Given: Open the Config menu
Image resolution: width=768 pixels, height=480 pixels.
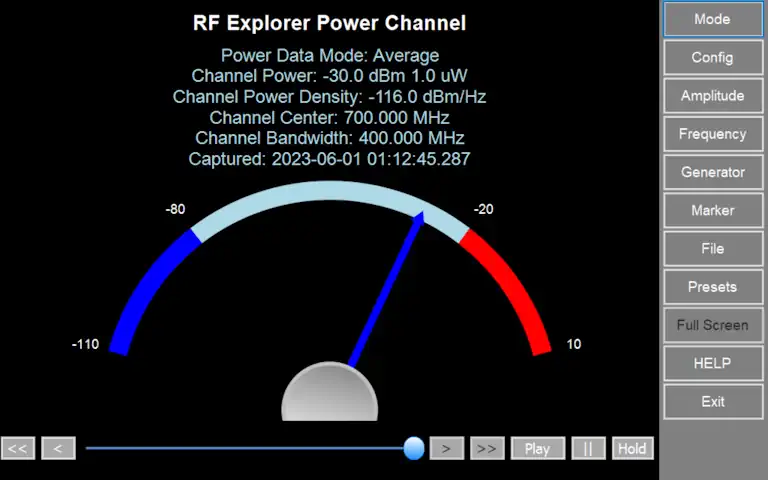Looking at the screenshot, I should [712, 57].
